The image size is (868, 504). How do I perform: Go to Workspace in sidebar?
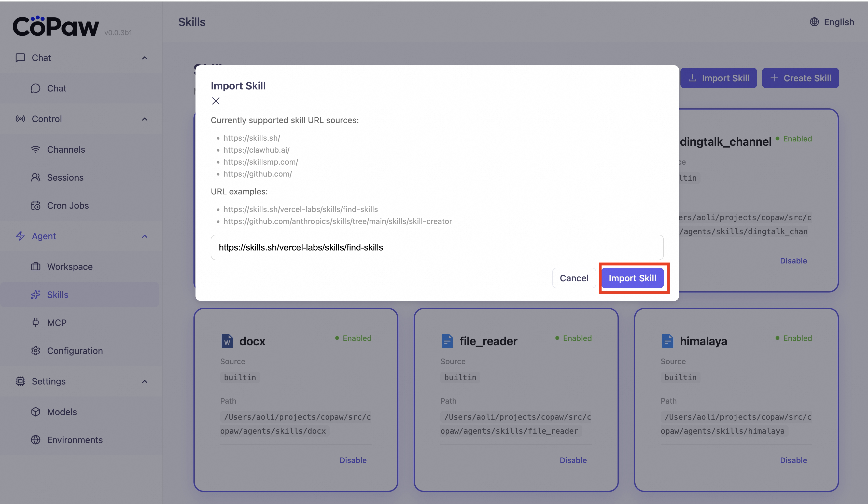point(69,267)
